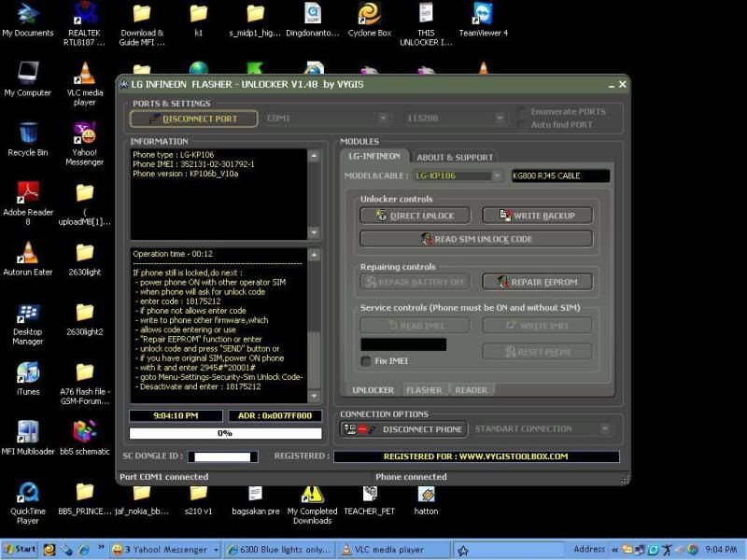Select Yahoo! Messenger desktop shortcut
747x560 pixels.
pyautogui.click(x=84, y=144)
